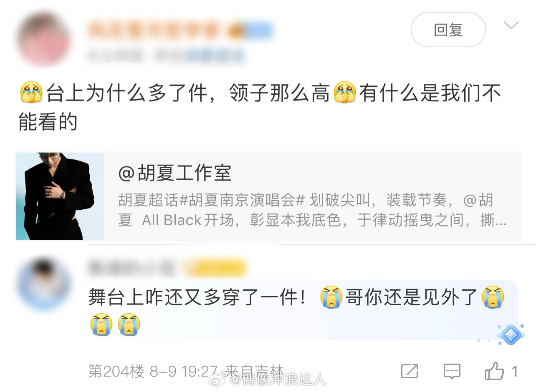Click the share icon at the bottom
The image size is (536, 392).
(409, 371)
